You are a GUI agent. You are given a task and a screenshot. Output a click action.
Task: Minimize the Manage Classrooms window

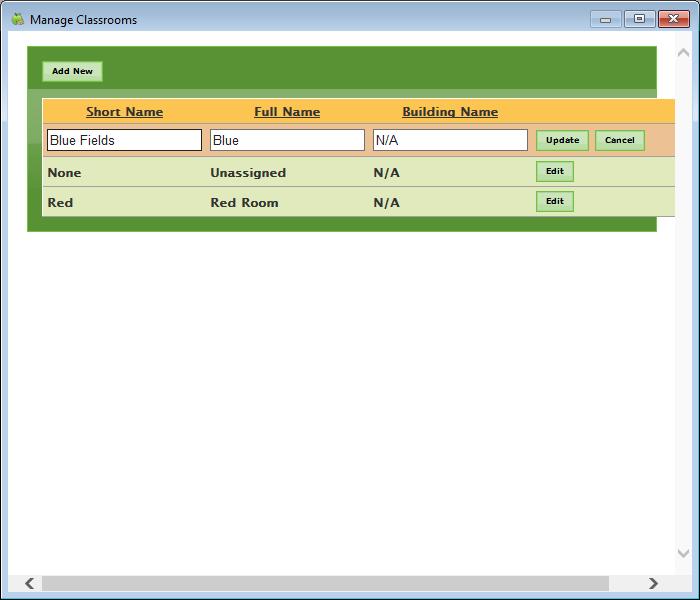605,20
